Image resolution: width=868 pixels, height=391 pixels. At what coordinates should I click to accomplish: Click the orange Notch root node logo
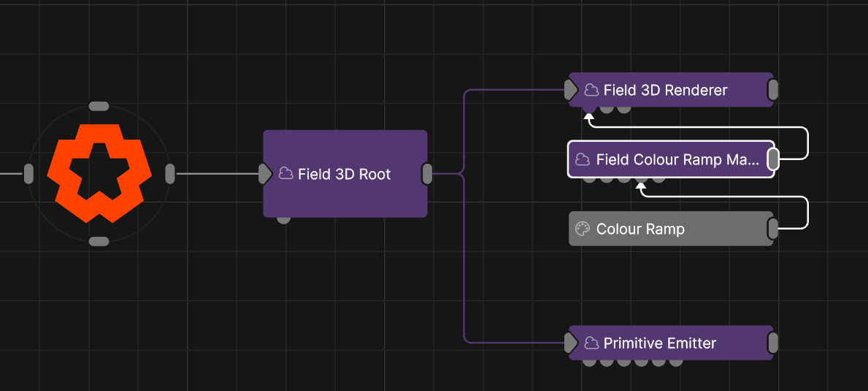pyautogui.click(x=99, y=173)
